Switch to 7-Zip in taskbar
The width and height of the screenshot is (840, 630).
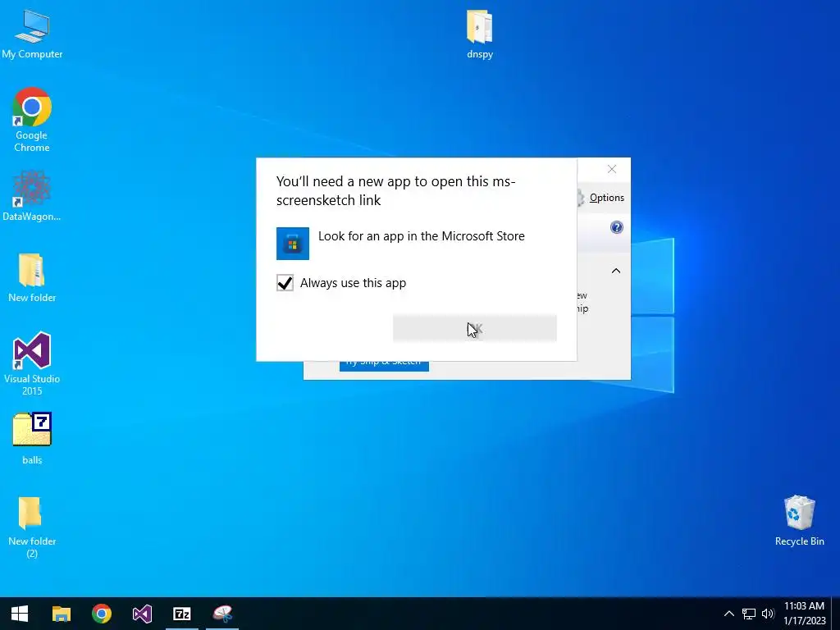182,614
